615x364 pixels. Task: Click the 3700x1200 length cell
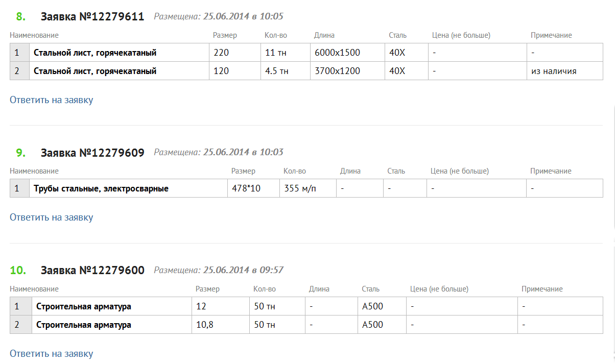337,71
